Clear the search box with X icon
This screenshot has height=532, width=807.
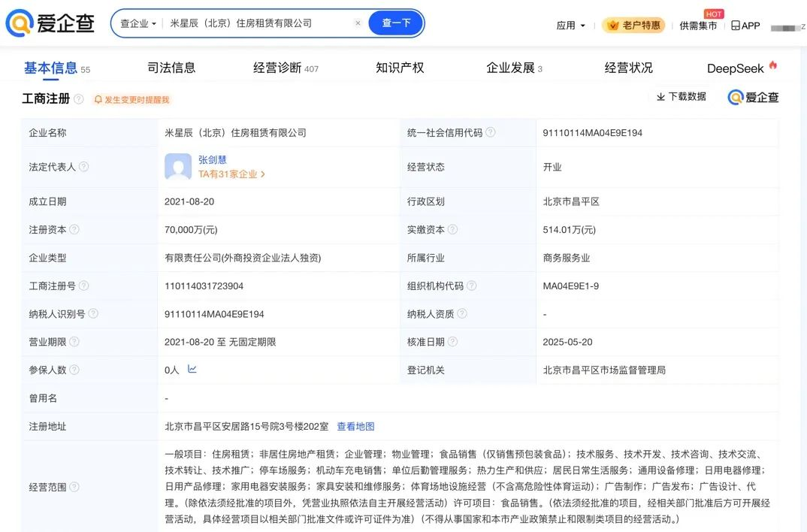coord(358,23)
